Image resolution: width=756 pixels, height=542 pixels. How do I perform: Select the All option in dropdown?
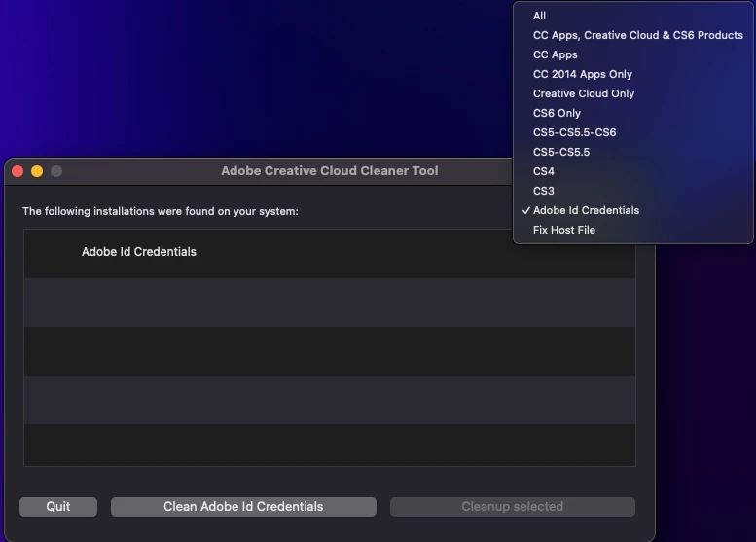click(633, 16)
